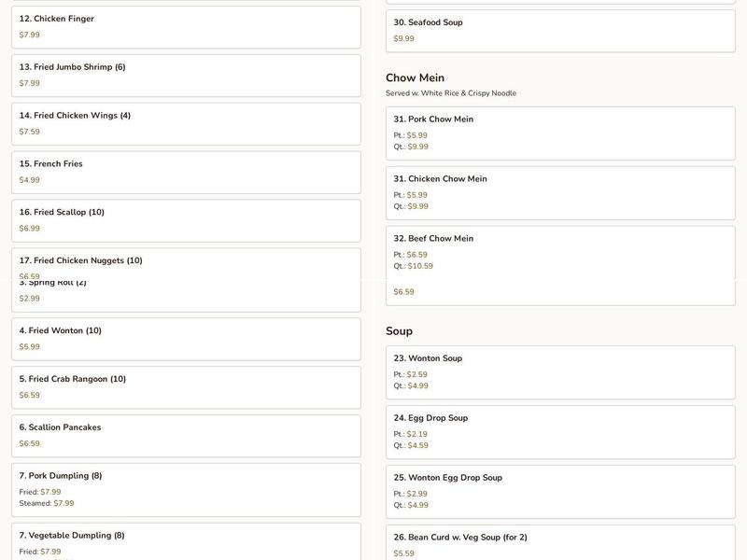Select the Chicken Finger menu item

click(186, 27)
